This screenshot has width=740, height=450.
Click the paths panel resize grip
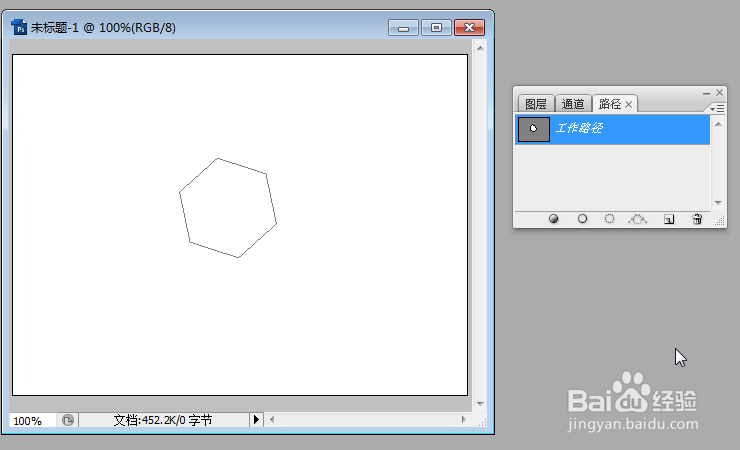click(720, 221)
